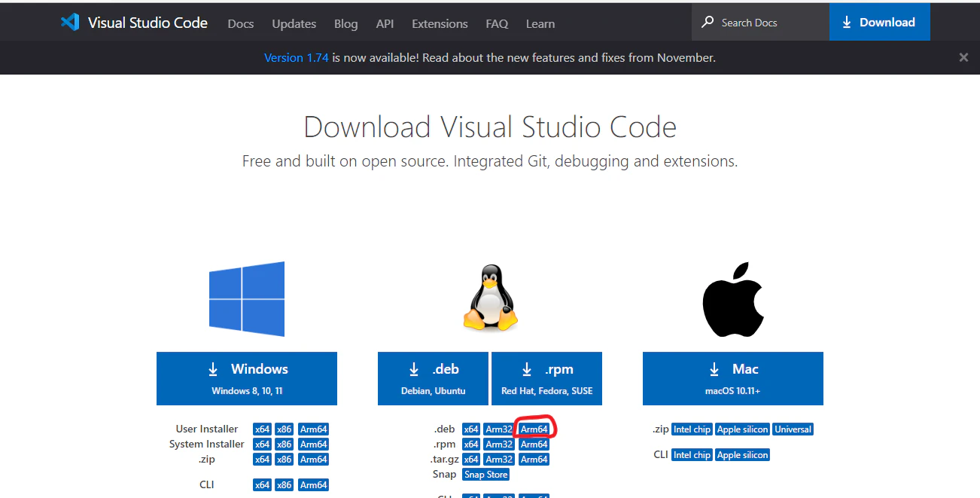Download Windows .zip Arm64

click(314, 460)
